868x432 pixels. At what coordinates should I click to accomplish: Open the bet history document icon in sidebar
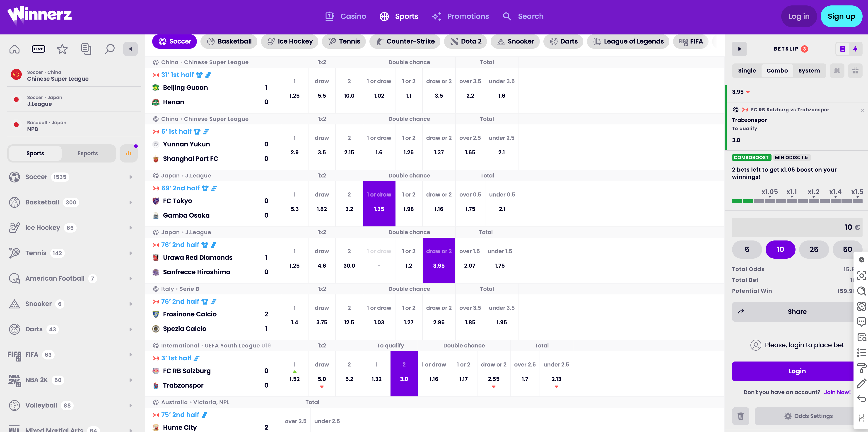(x=86, y=49)
